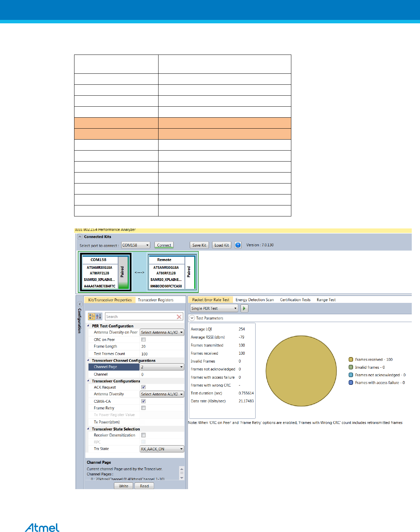Click the Frames not acknowledged legend swatch
This screenshot has height=532, width=420.
351,375
